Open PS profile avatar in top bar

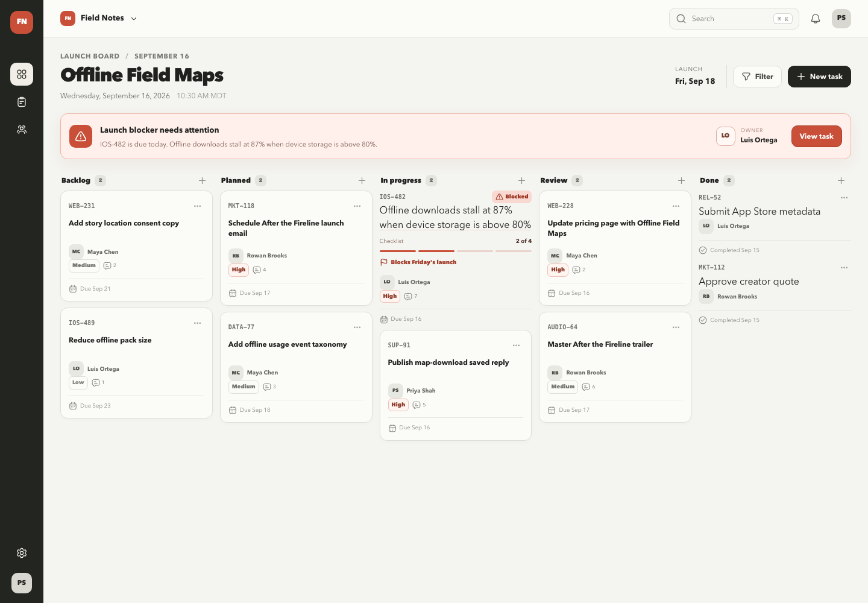tap(841, 19)
